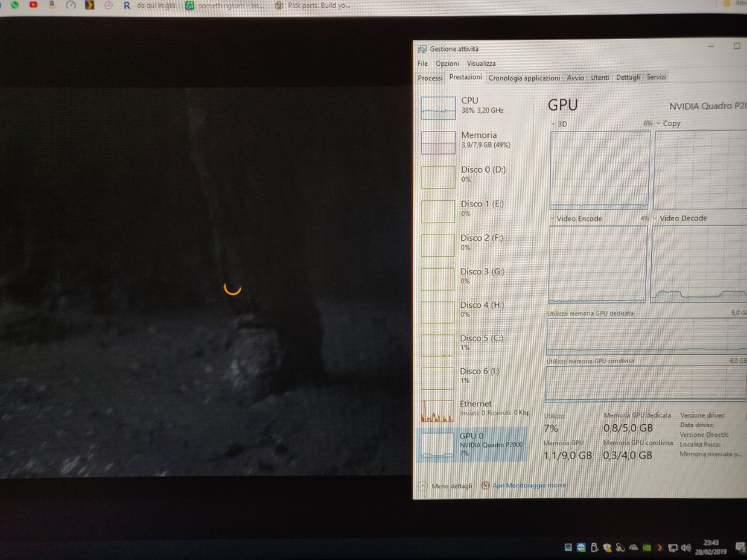The width and height of the screenshot is (747, 560).
Task: Open the NVIDIA tray icon
Action: click(x=646, y=547)
